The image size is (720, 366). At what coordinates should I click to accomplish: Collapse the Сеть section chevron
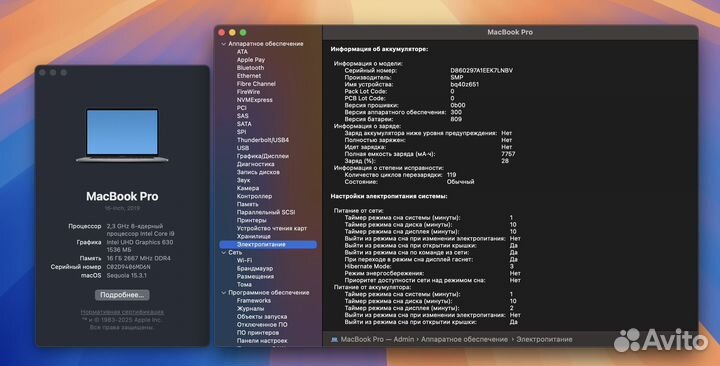pos(224,253)
